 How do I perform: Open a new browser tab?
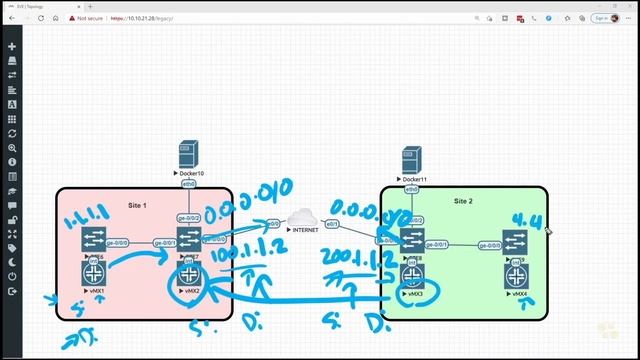[90, 7]
